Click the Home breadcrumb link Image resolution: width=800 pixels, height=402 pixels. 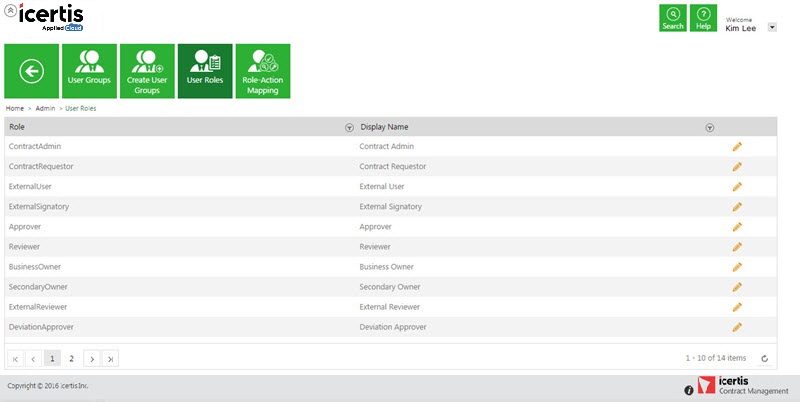[15, 108]
